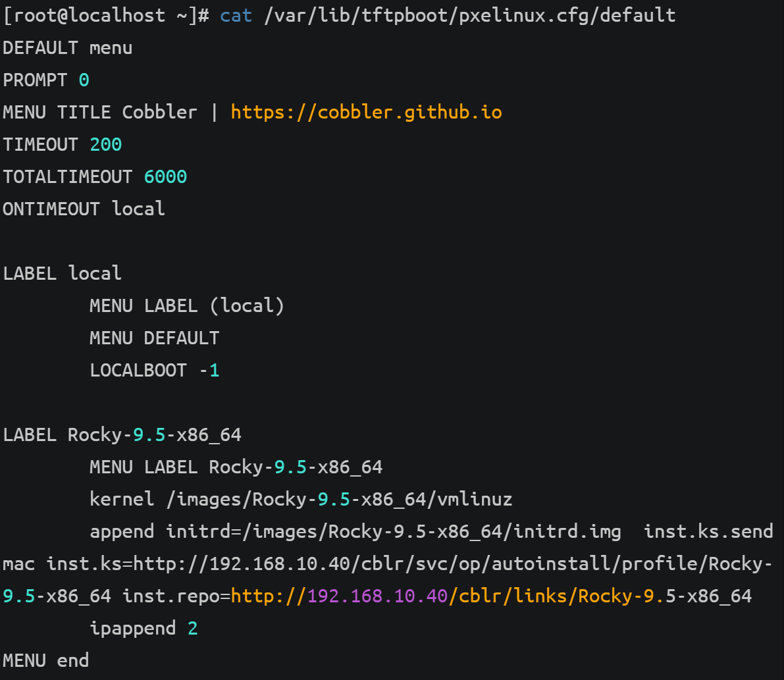Click the ONTIMEOUT local entry

(x=82, y=209)
